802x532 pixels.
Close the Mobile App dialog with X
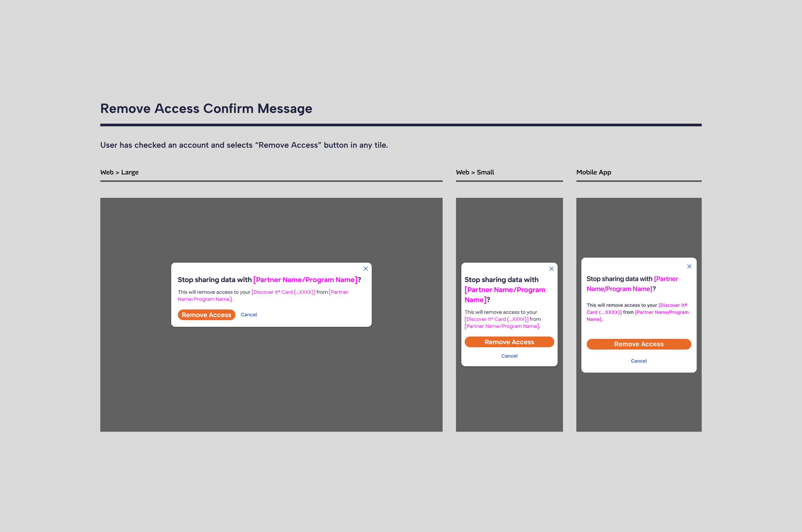point(689,266)
